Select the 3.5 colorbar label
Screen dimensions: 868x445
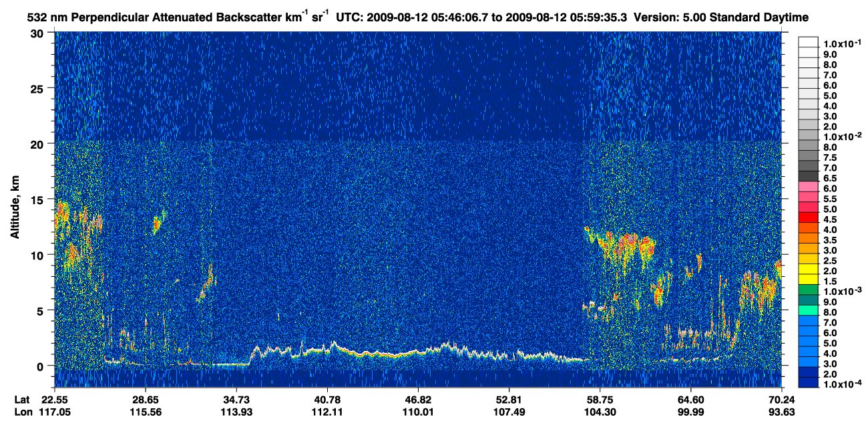tap(829, 240)
